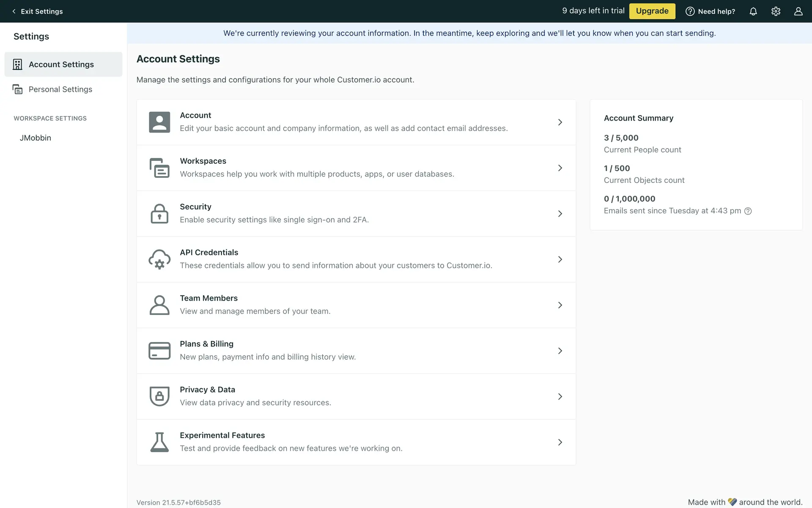
Task: Click the emails sent help question icon
Action: pyautogui.click(x=748, y=211)
